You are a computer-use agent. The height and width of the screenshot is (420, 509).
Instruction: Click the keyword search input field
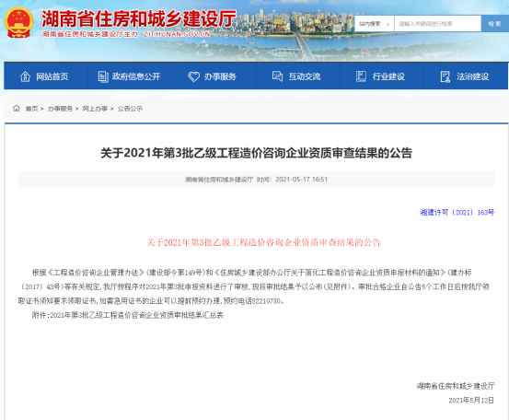point(437,24)
